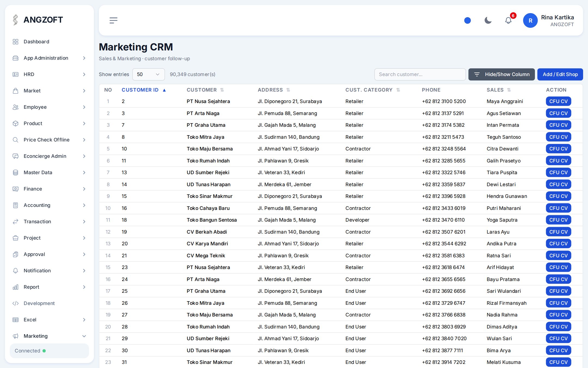The height and width of the screenshot is (368, 588).
Task: Open Rina Kartika profile avatar
Action: (530, 20)
